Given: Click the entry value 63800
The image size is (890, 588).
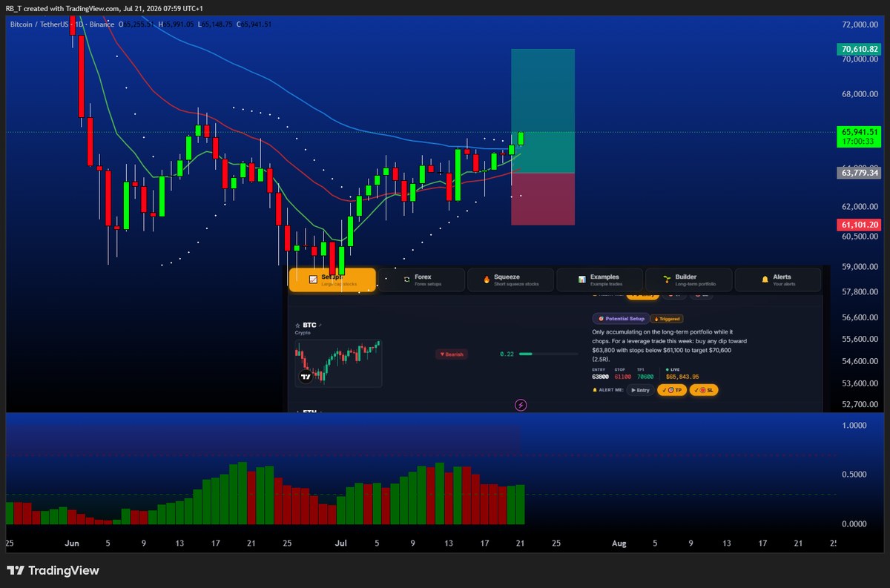Looking at the screenshot, I should click(601, 377).
